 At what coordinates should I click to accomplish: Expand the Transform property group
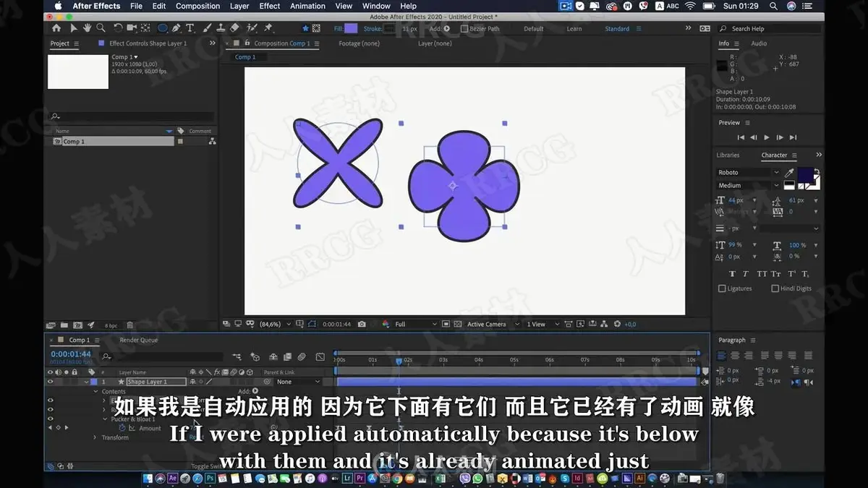point(95,437)
